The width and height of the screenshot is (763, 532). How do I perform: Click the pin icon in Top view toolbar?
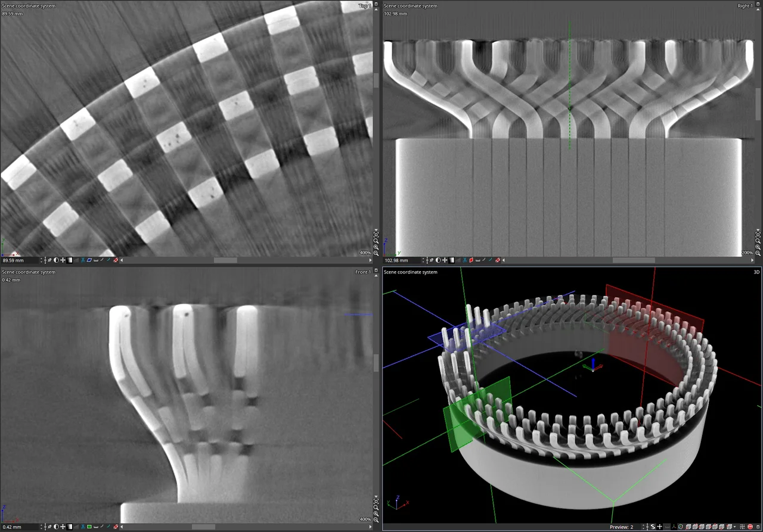coord(49,260)
